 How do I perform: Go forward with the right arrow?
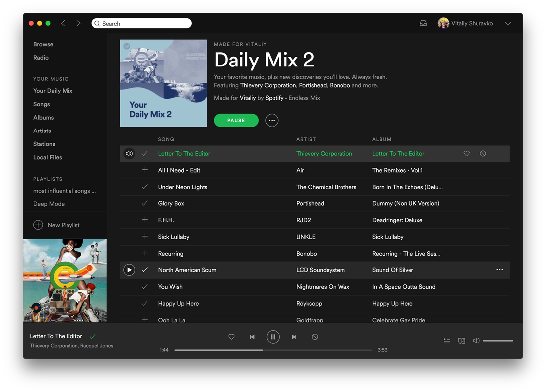78,23
